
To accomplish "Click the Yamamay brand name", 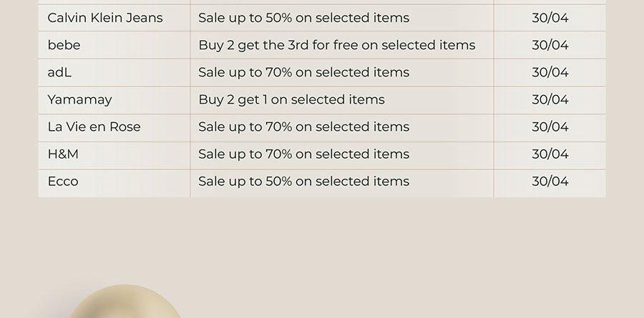I will pyautogui.click(x=79, y=100).
